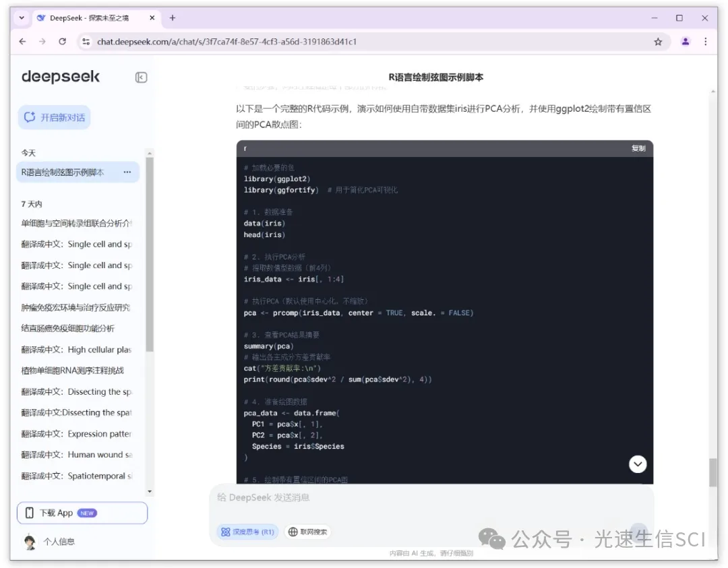The height and width of the screenshot is (568, 728).
Task: Toggle 联网搜索 web search
Action: click(307, 532)
